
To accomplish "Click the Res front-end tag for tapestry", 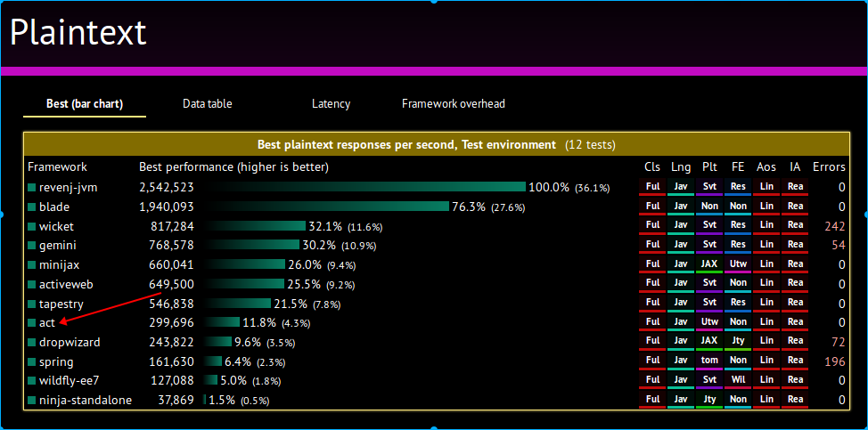I will point(738,303).
